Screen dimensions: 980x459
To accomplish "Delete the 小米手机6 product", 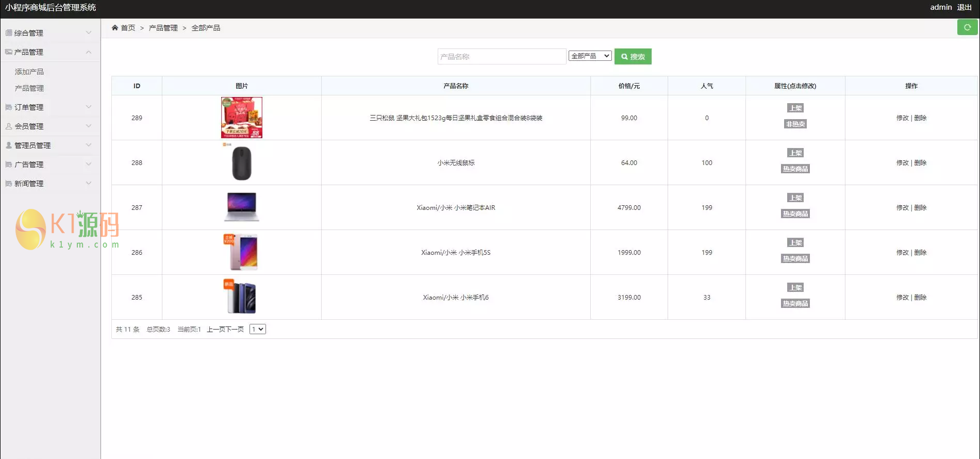I will click(x=920, y=298).
